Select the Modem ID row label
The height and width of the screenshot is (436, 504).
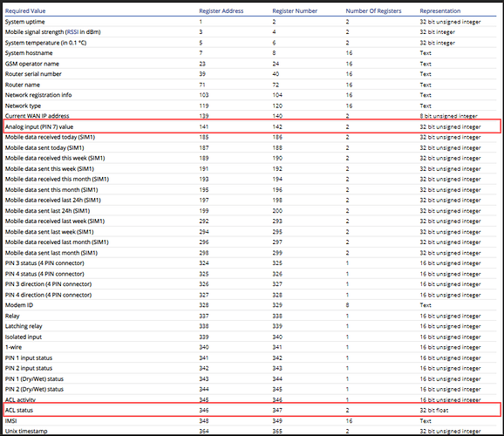[19, 305]
